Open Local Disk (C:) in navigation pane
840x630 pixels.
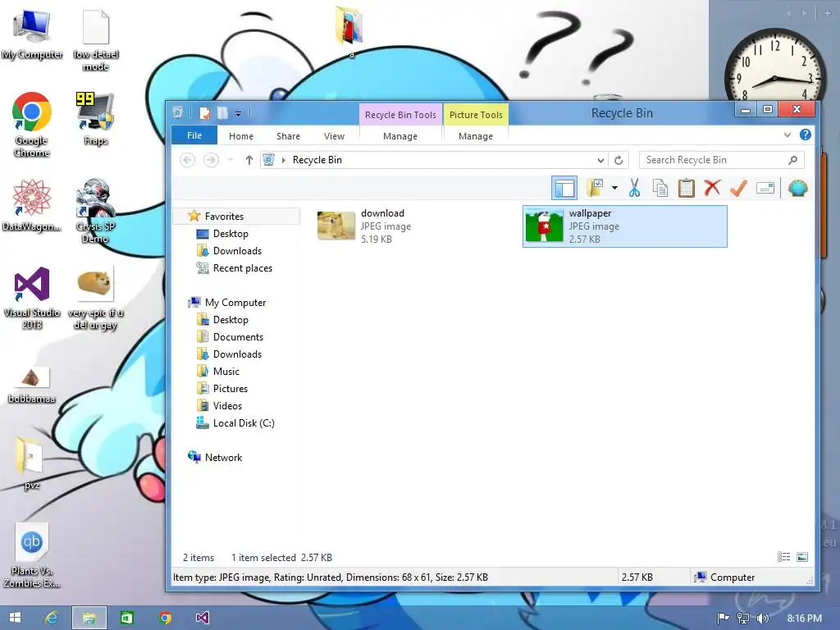243,423
